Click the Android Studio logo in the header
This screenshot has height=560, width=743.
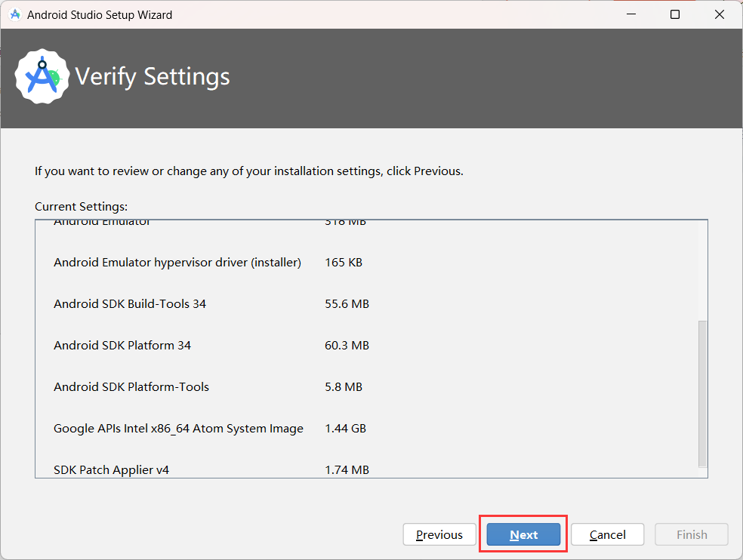point(42,76)
